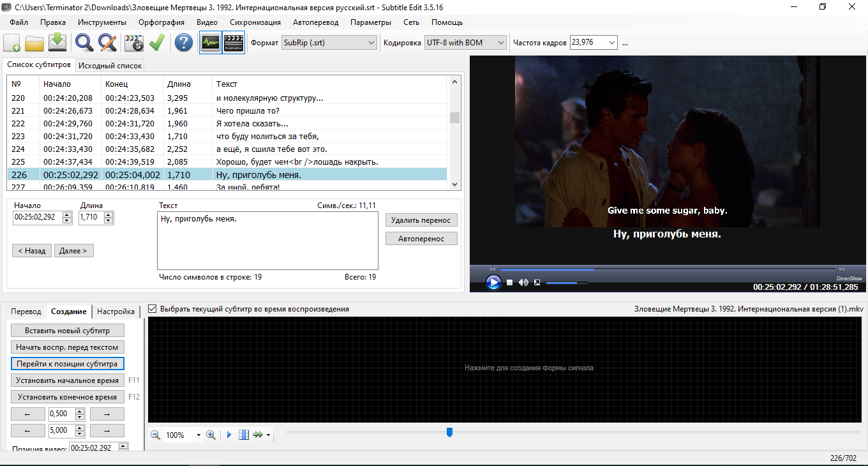Toggle the video player toolbar button

pos(234,43)
